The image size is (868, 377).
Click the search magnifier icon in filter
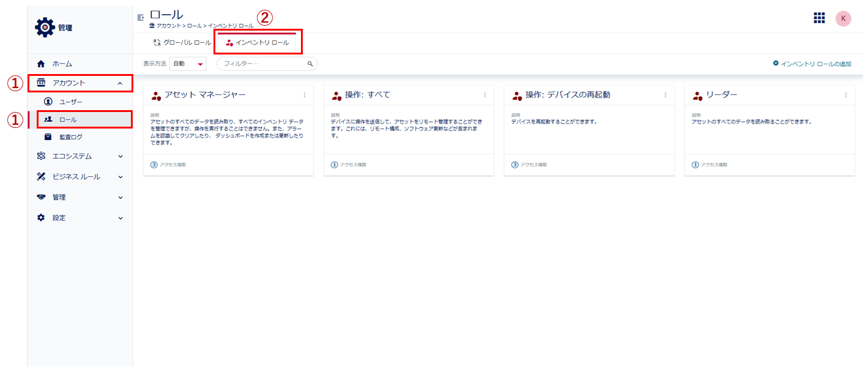[310, 64]
